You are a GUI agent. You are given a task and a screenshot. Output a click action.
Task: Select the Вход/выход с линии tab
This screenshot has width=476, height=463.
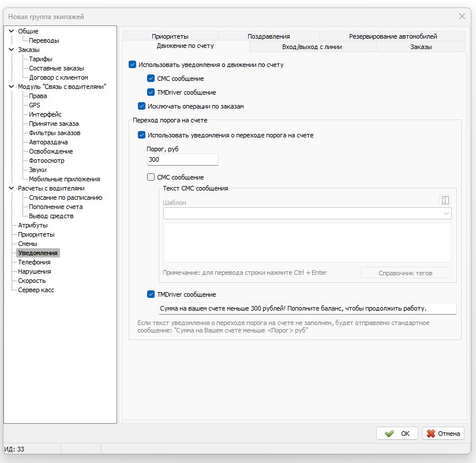(312, 47)
